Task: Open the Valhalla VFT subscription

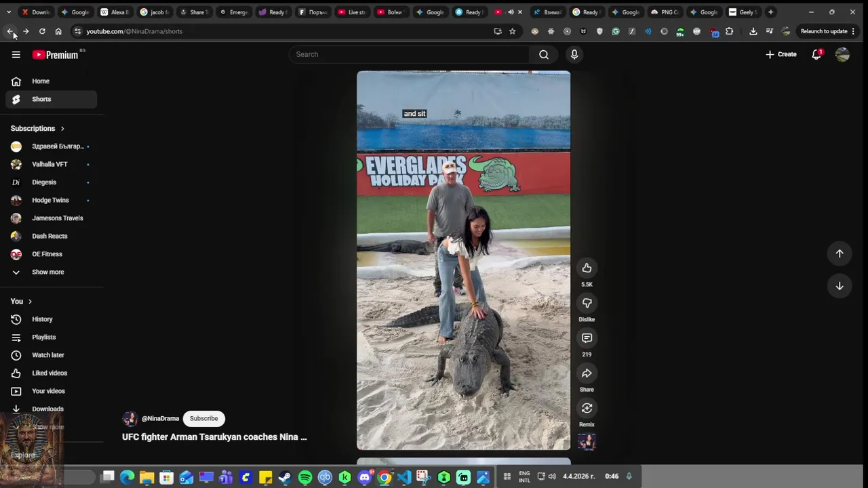Action: (x=52, y=164)
